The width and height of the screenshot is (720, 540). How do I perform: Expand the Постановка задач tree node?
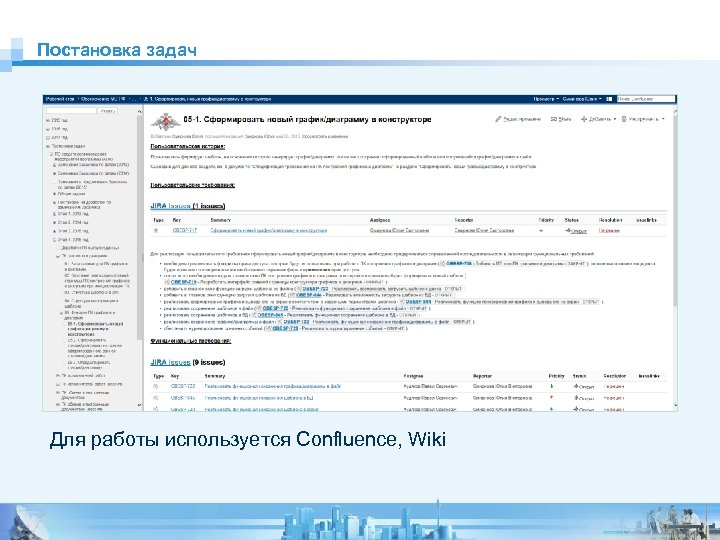(48, 146)
